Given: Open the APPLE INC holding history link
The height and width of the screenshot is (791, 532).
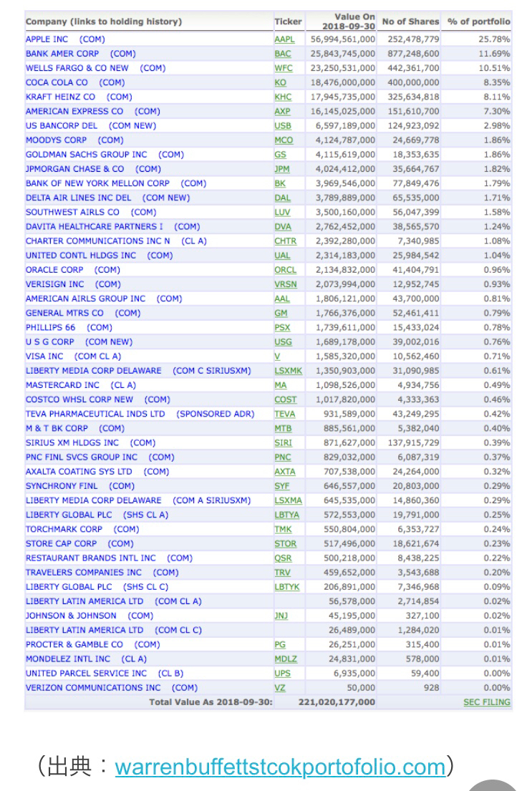Looking at the screenshot, I should (64, 39).
